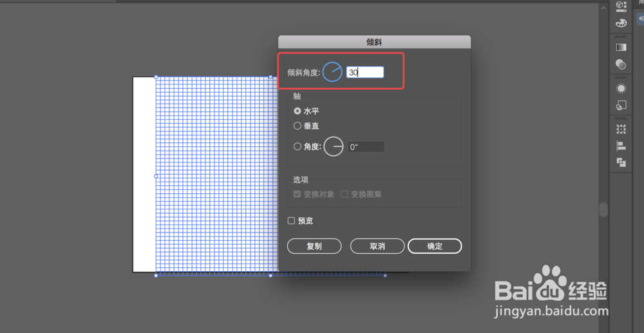Enable the 预览 checkbox
The image size is (644, 333).
point(291,221)
